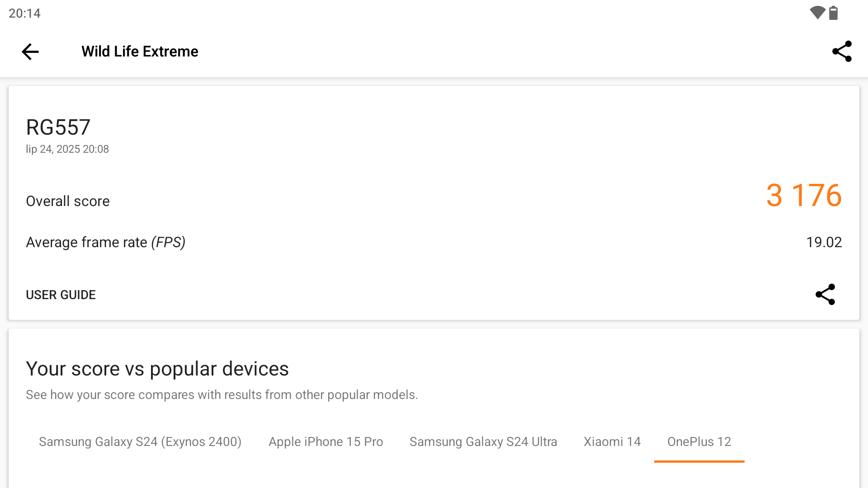Tap the RG557 device name
868x488 pixels.
(x=58, y=127)
